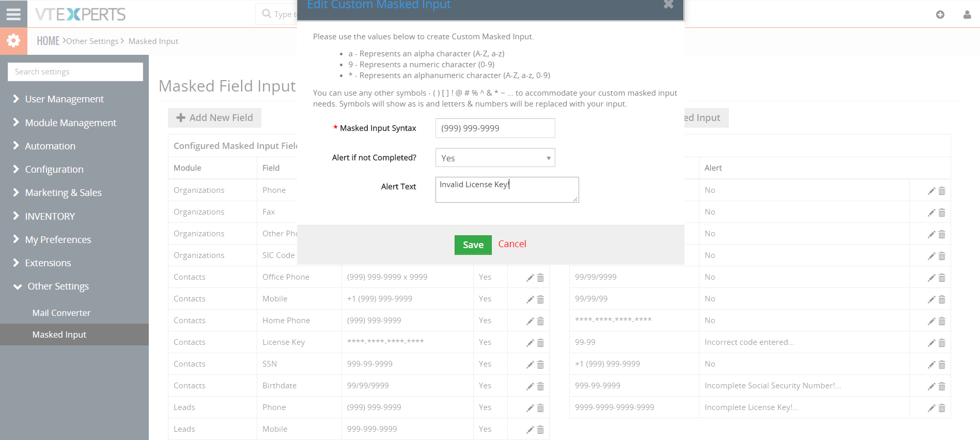980x440 pixels.
Task: Edit the Contacts SSN row
Action: tap(530, 365)
